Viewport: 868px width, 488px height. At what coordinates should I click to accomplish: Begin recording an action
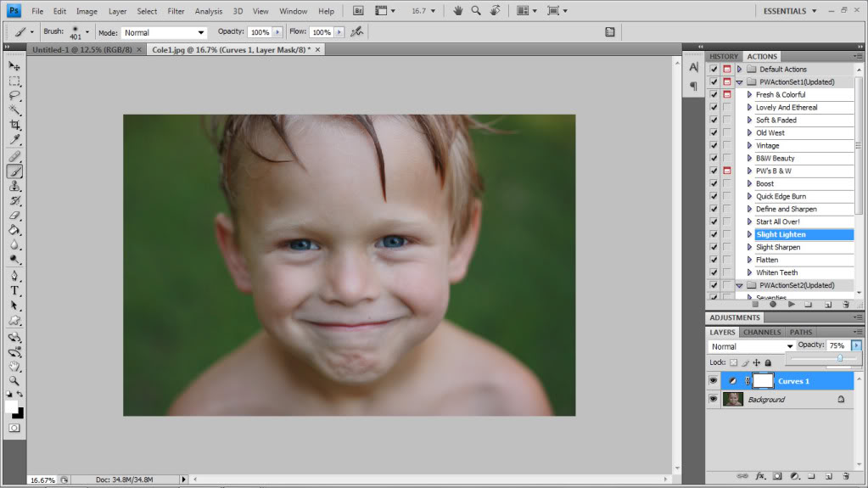pos(773,304)
